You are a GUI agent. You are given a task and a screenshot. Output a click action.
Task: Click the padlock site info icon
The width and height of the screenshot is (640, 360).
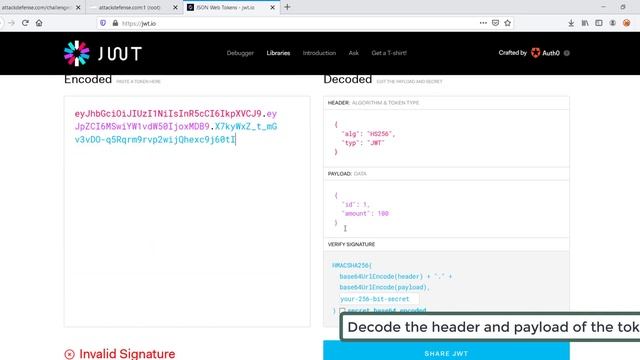(115, 23)
